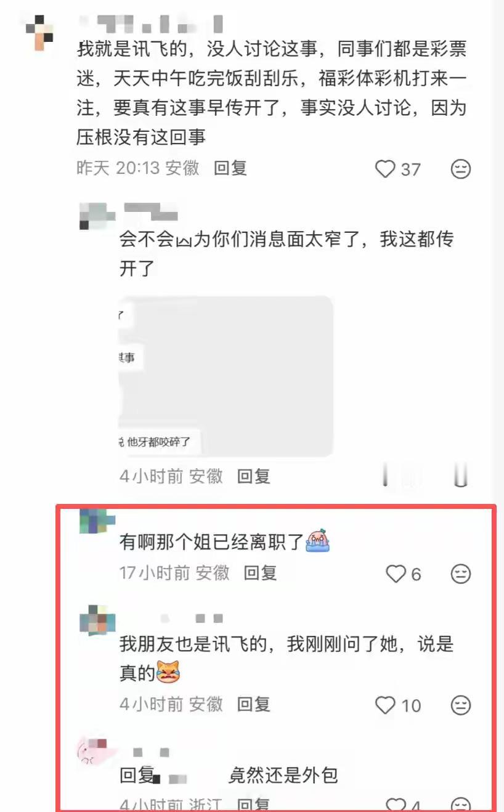Open the top commenter's avatar
Screen dimensions: 504x812
39,31
